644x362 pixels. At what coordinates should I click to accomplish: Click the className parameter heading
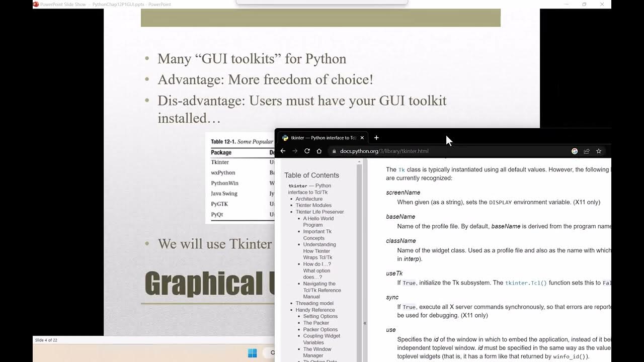(x=401, y=241)
